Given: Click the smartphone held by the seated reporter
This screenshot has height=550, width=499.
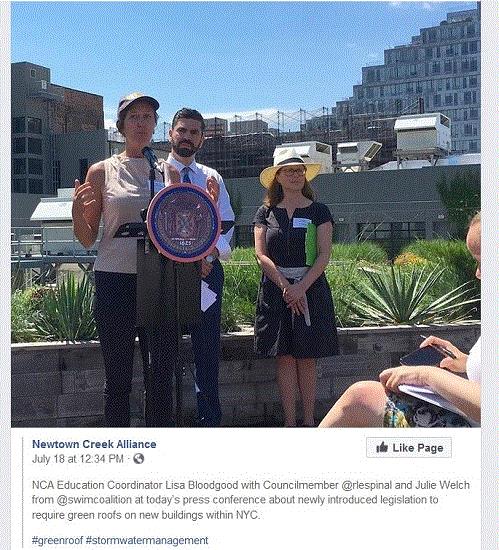Looking at the screenshot, I should (x=423, y=356).
